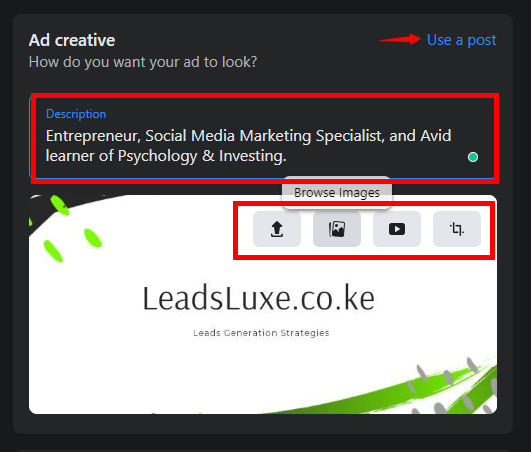Click the upload image arrow icon

pos(277,229)
